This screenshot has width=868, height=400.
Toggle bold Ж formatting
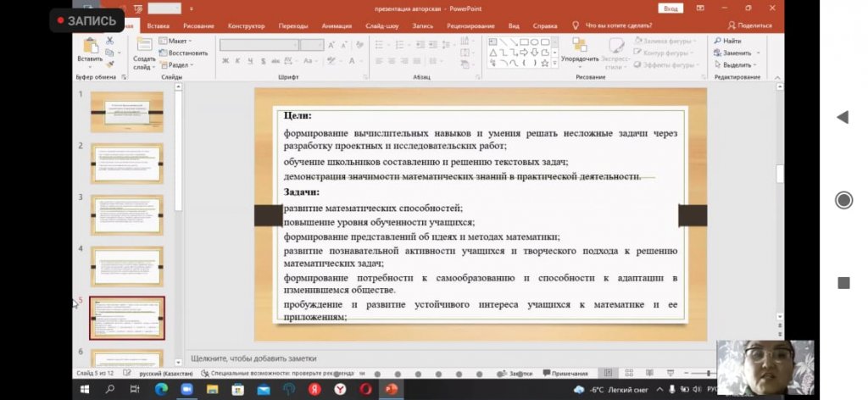(225, 61)
